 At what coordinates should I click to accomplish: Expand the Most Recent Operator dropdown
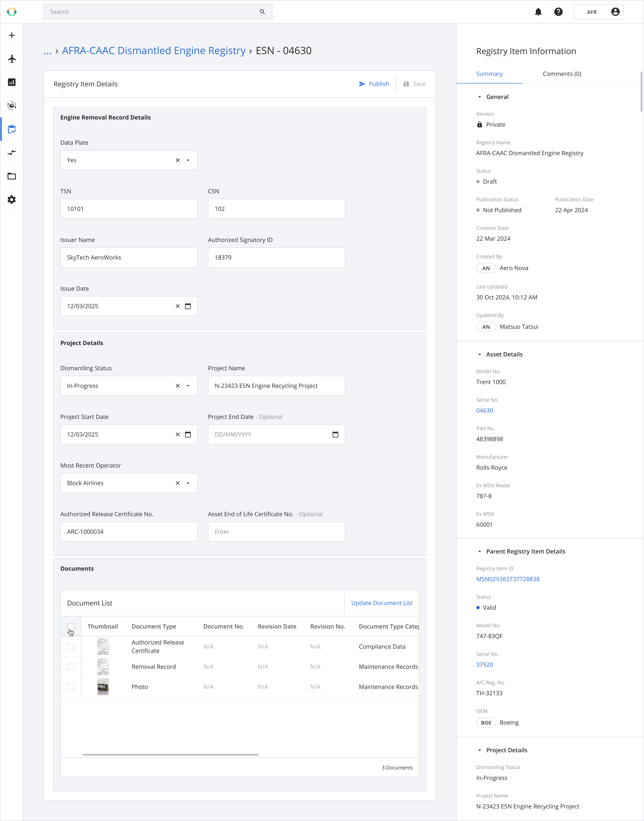click(x=188, y=483)
